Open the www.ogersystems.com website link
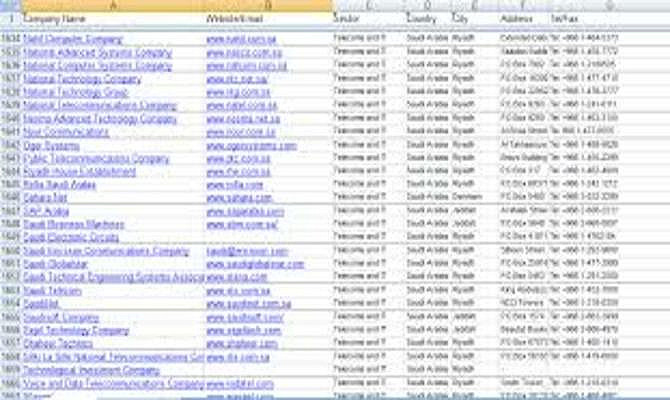The width and height of the screenshot is (670, 400). (x=251, y=146)
